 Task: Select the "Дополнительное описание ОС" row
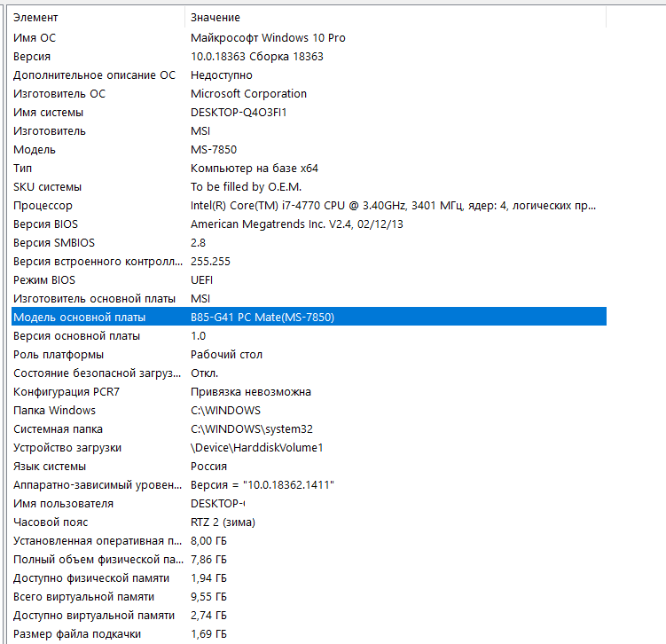pos(309,75)
